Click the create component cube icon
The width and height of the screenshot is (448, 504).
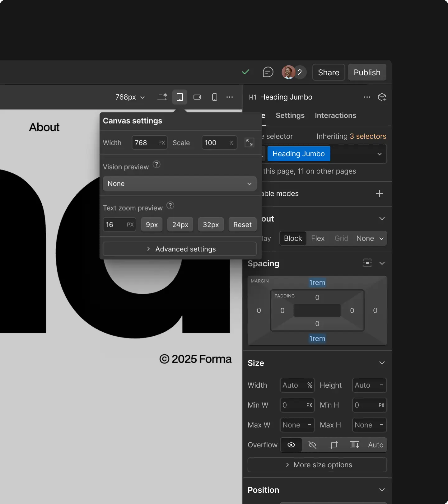pyautogui.click(x=382, y=97)
